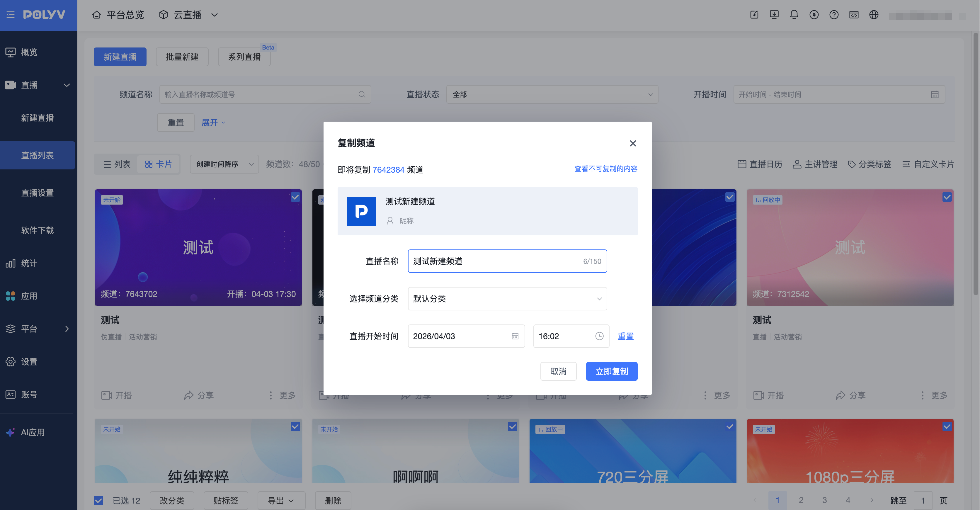
Task: Open 直播日历 calendar view
Action: click(760, 164)
